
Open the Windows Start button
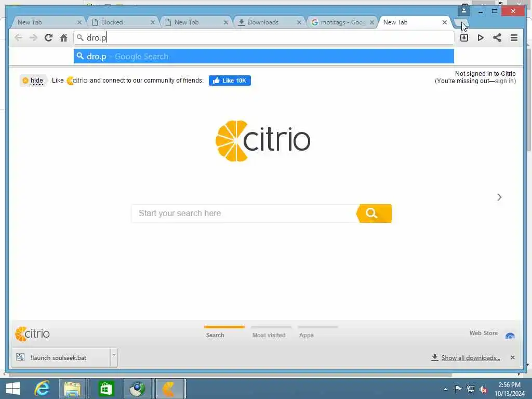[13, 389]
